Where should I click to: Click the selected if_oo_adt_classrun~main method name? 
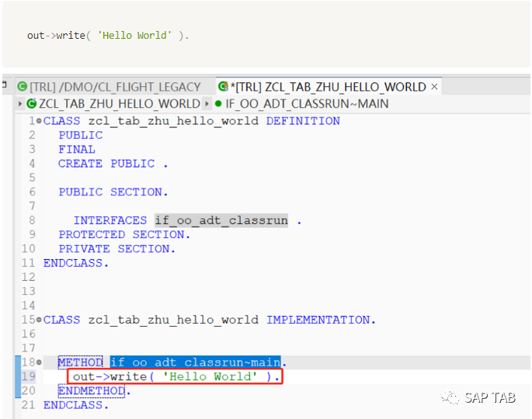click(196, 362)
